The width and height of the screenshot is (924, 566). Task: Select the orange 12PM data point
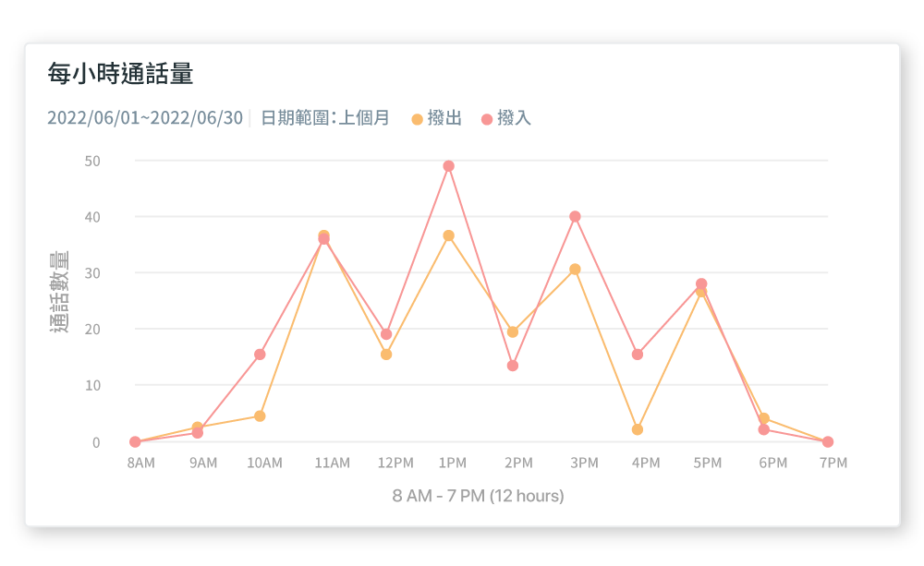pos(386,355)
